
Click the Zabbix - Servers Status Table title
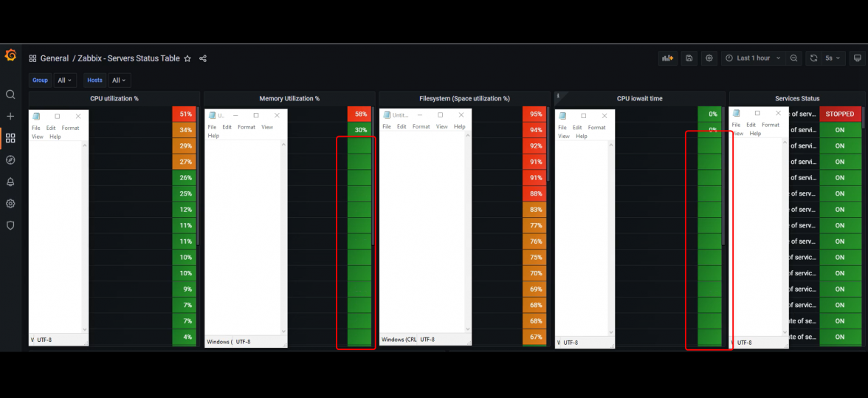pos(128,58)
